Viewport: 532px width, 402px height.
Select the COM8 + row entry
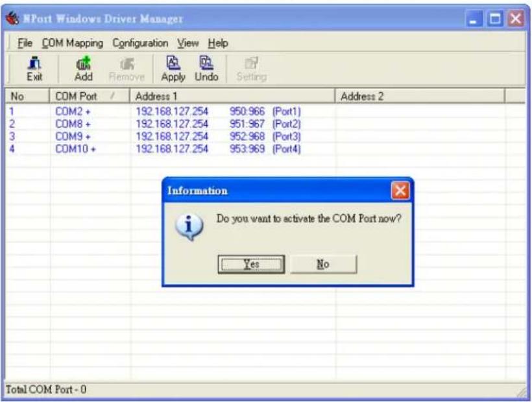pos(73,124)
